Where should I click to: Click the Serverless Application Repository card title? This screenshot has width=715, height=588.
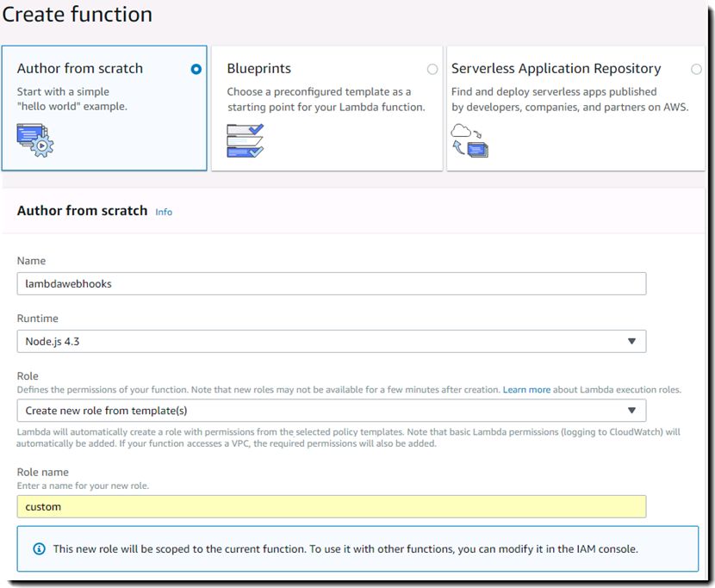coord(556,68)
